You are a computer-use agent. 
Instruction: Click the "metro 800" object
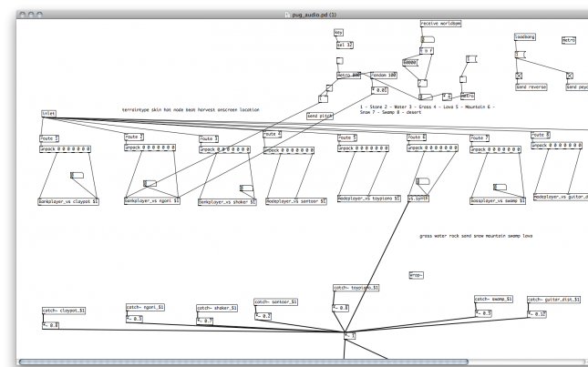(350, 75)
